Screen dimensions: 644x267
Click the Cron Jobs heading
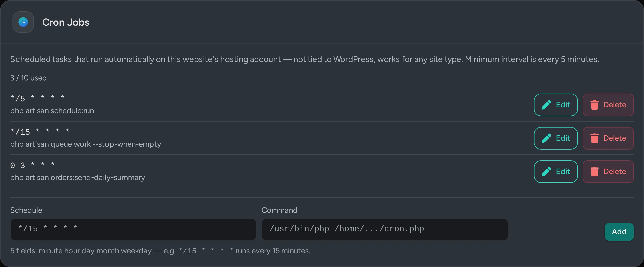point(65,22)
